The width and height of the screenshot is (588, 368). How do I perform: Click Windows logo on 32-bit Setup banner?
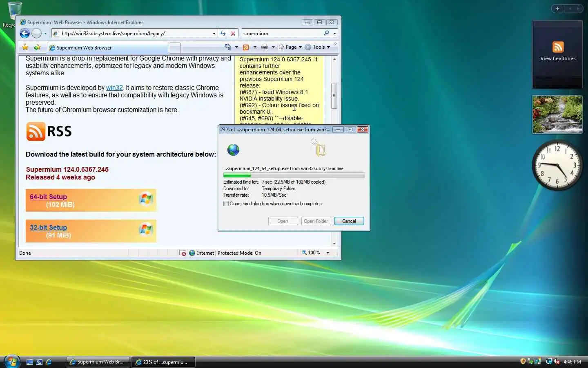146,229
